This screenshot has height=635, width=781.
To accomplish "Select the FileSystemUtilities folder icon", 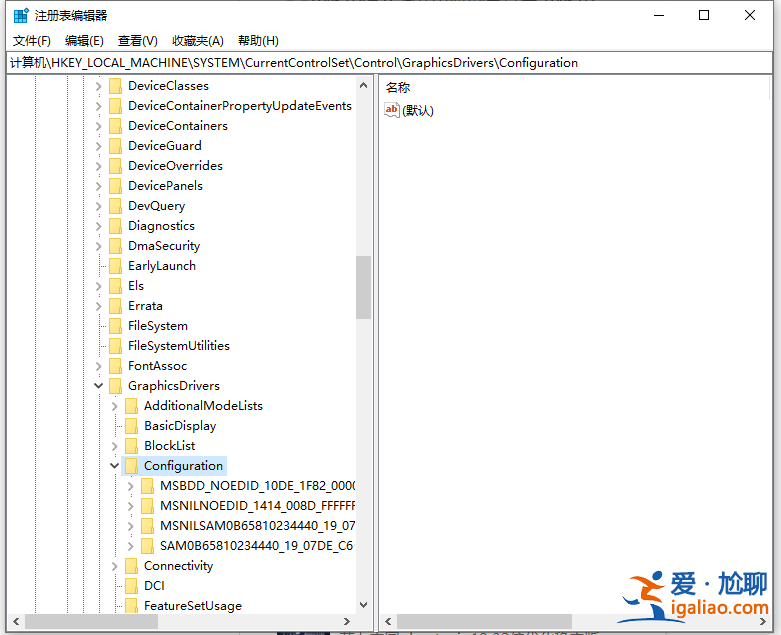I will [115, 346].
